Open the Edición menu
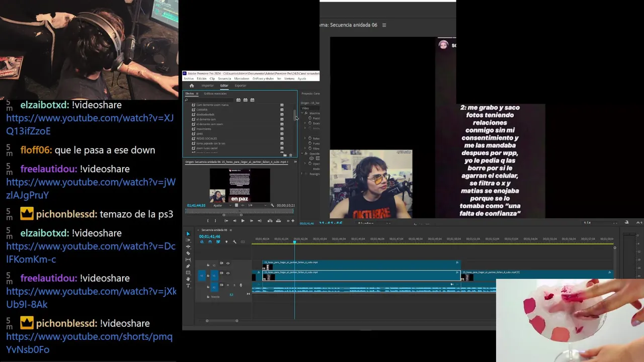The width and height of the screenshot is (644, 362). [x=202, y=78]
